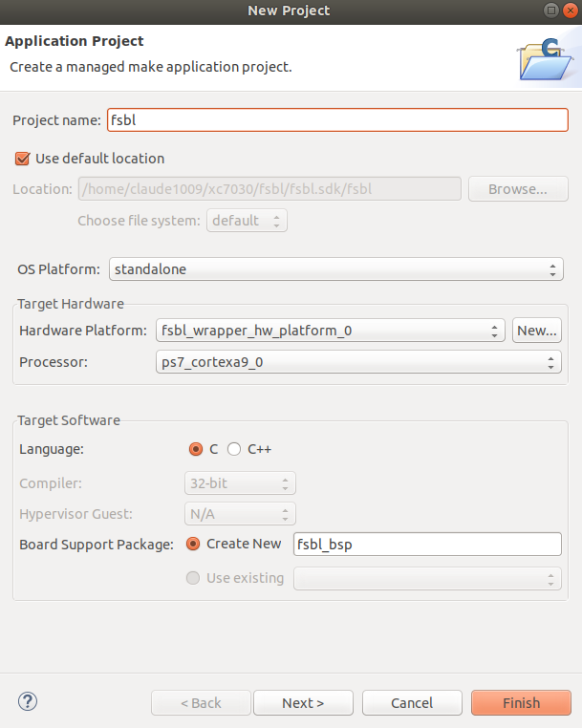Click the fsbl_bsp package name field
Viewport: 582px width, 728px height.
427,545
